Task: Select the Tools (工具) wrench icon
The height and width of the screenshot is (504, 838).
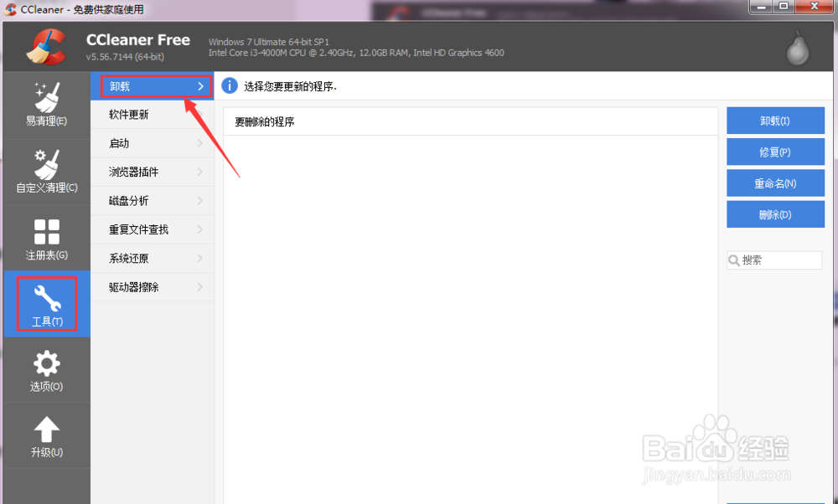Action: [x=47, y=298]
